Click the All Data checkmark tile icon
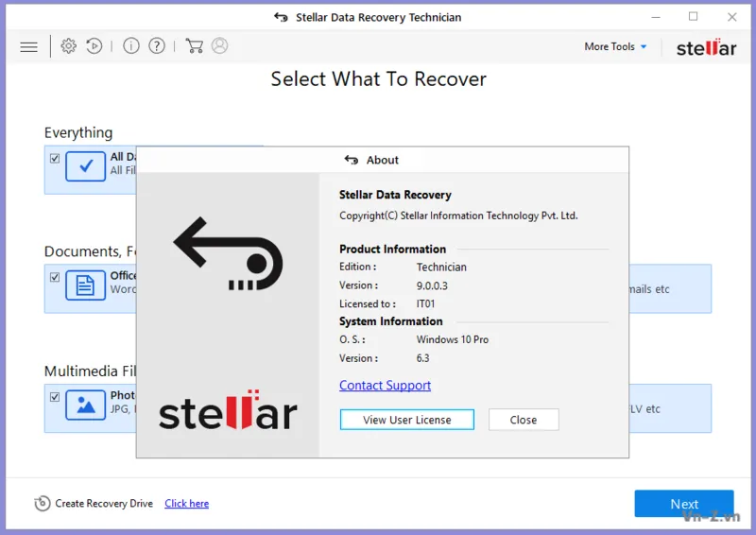 point(85,166)
